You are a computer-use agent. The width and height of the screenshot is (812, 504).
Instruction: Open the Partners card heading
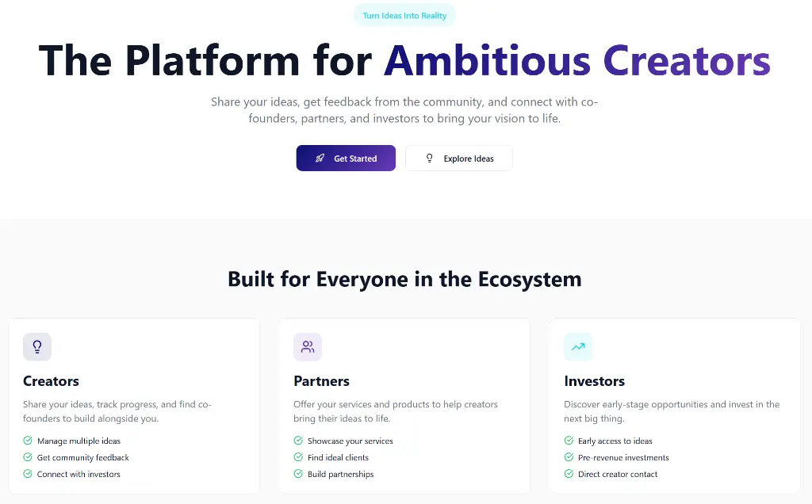click(322, 381)
